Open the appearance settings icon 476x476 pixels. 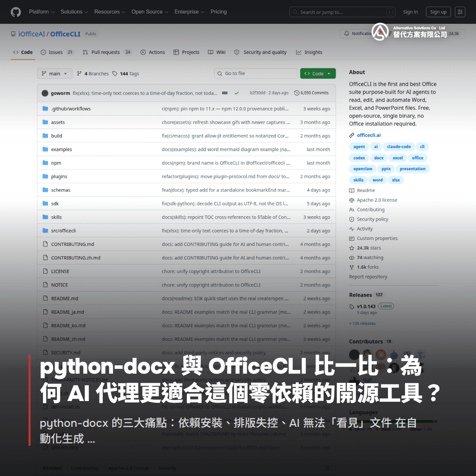(x=460, y=12)
